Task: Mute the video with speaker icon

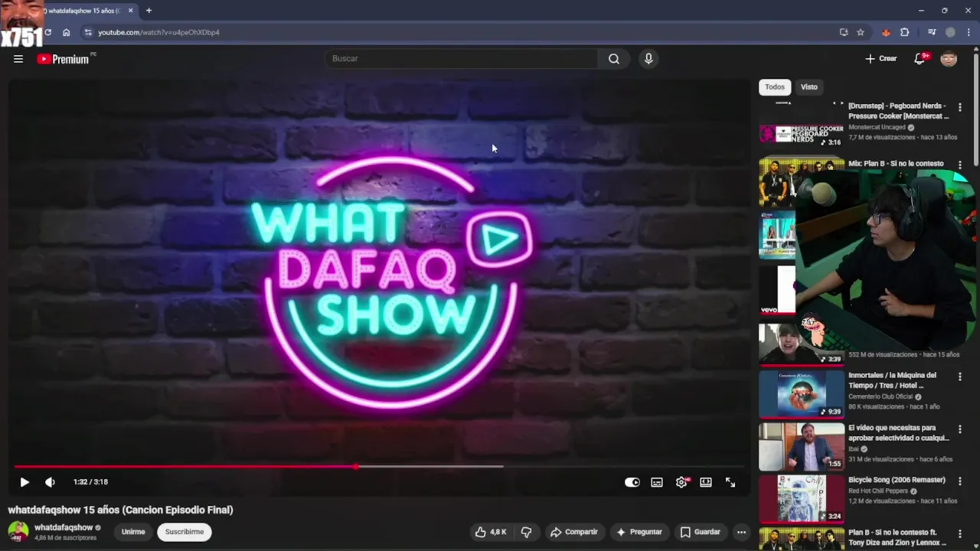Action: (50, 482)
